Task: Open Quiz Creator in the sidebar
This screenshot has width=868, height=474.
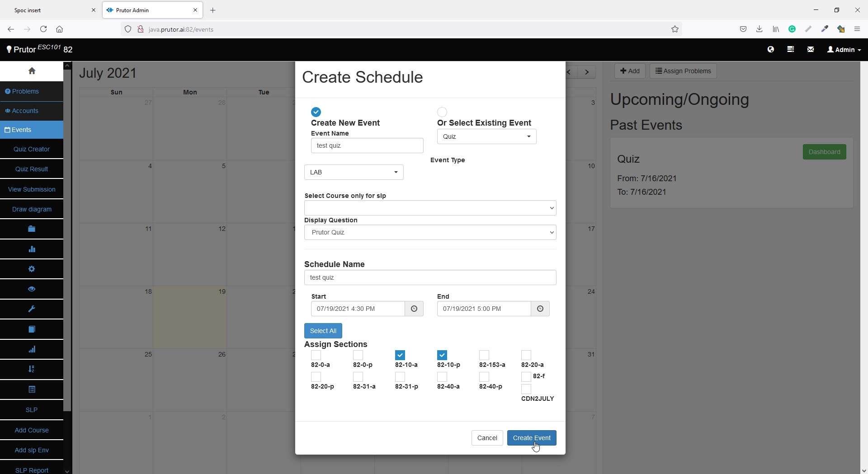Action: point(32,149)
